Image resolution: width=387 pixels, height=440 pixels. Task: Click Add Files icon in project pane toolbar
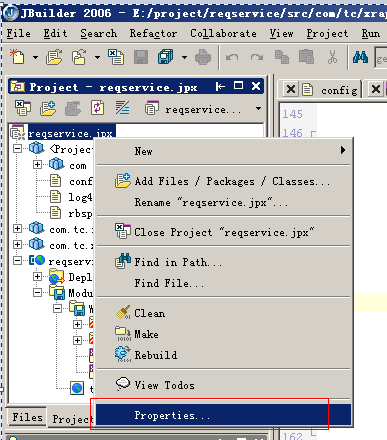[x=48, y=108]
